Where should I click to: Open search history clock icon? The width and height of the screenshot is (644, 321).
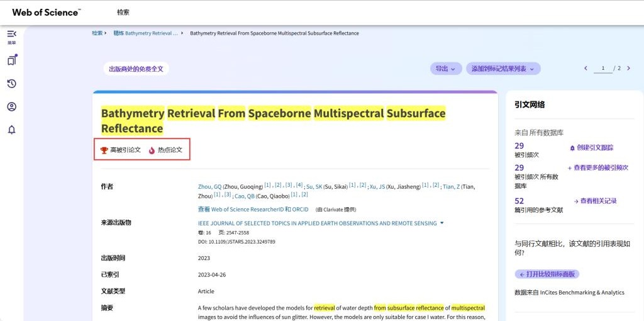tap(11, 84)
